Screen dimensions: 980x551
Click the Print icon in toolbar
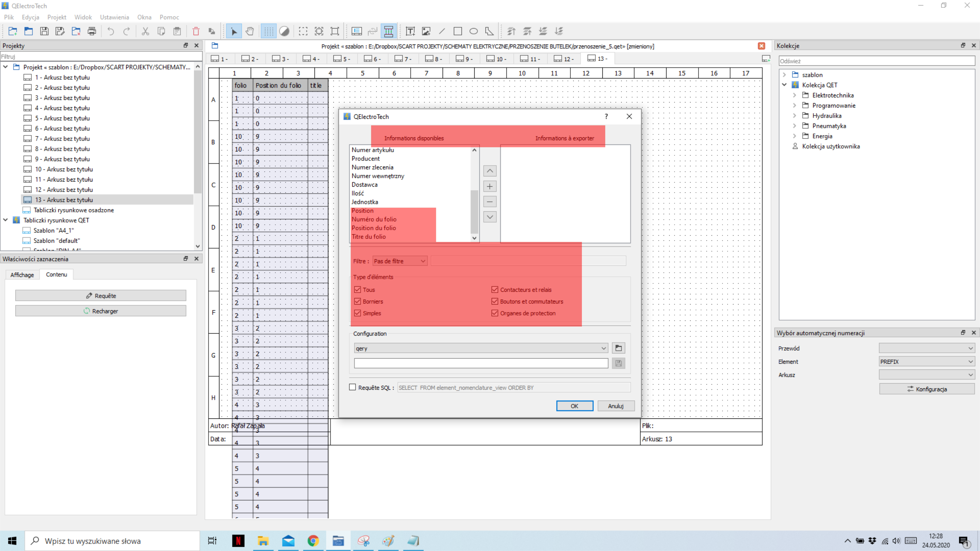click(92, 31)
